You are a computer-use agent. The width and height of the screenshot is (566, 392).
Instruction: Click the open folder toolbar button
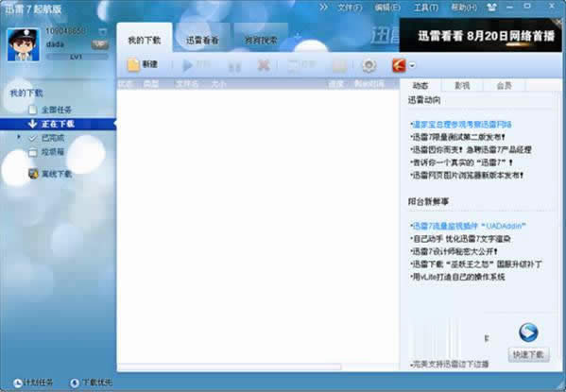click(301, 66)
